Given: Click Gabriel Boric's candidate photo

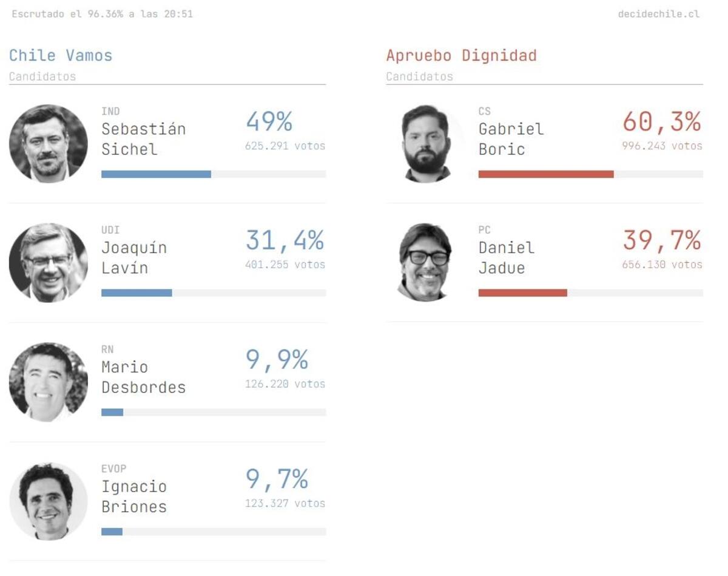Looking at the screenshot, I should pos(426,143).
